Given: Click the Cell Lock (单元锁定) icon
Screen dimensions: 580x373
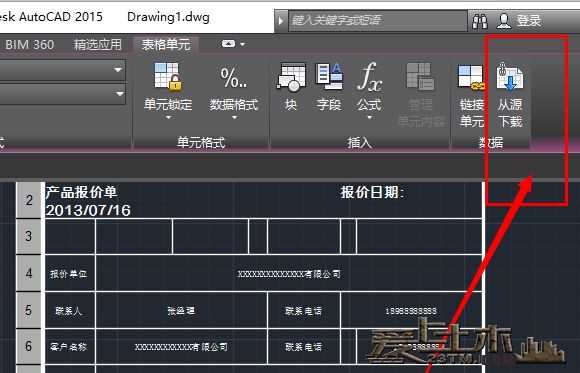Looking at the screenshot, I should pyautogui.click(x=168, y=77).
